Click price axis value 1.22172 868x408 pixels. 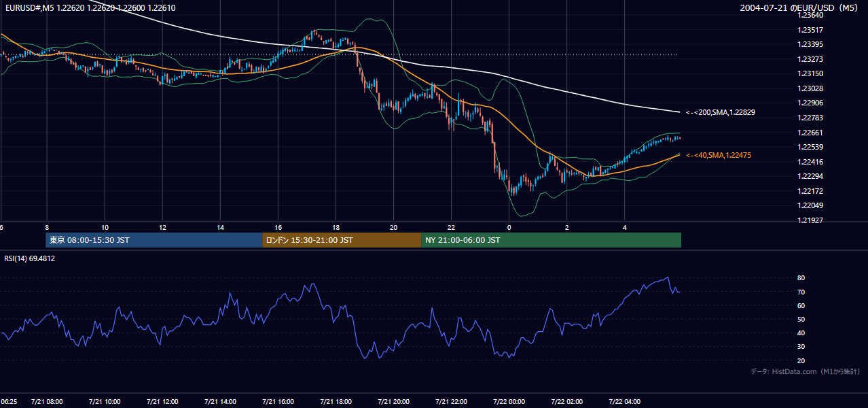(x=810, y=191)
